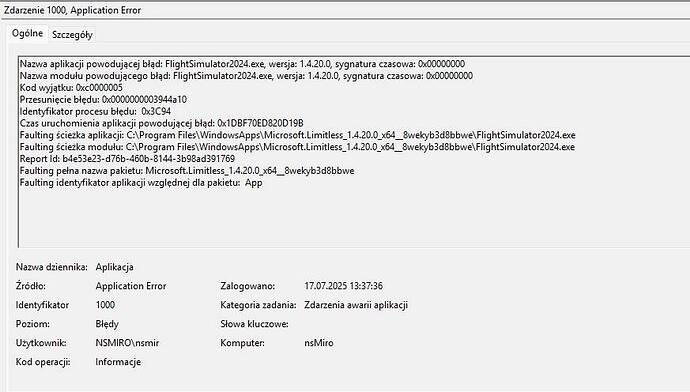Select the 'Nazwa modułu powodującego błąd' line

coord(246,76)
